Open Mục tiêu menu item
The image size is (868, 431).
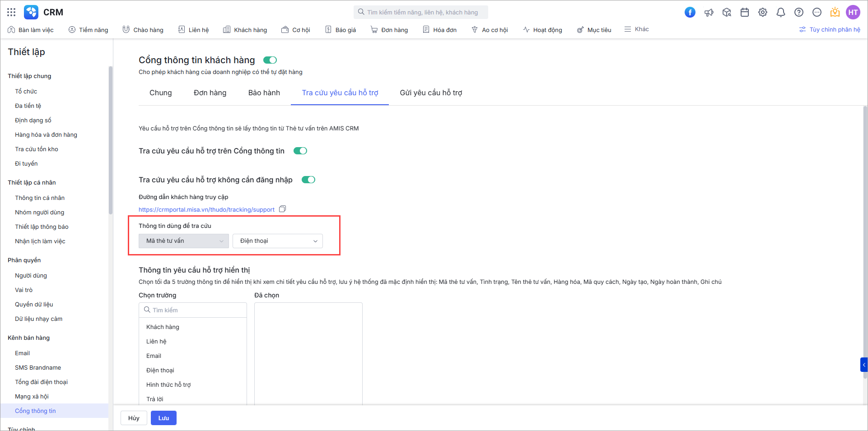pyautogui.click(x=594, y=30)
